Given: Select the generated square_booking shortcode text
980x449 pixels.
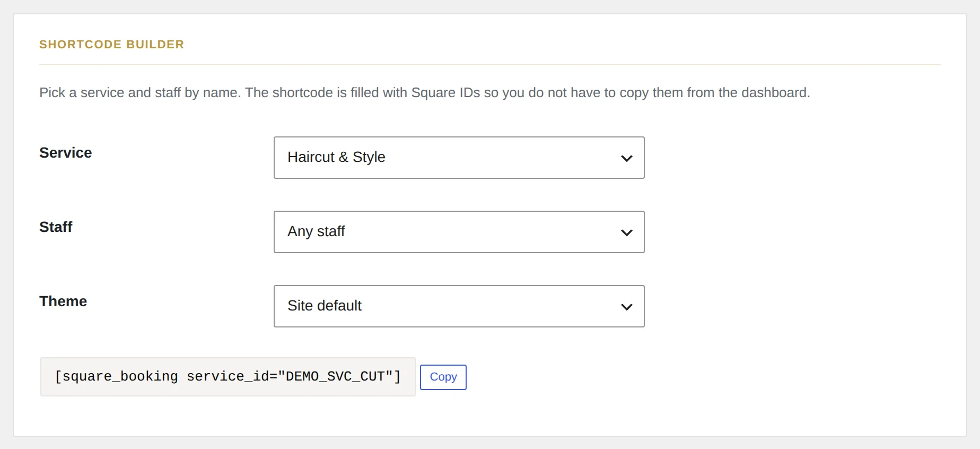Looking at the screenshot, I should [228, 377].
